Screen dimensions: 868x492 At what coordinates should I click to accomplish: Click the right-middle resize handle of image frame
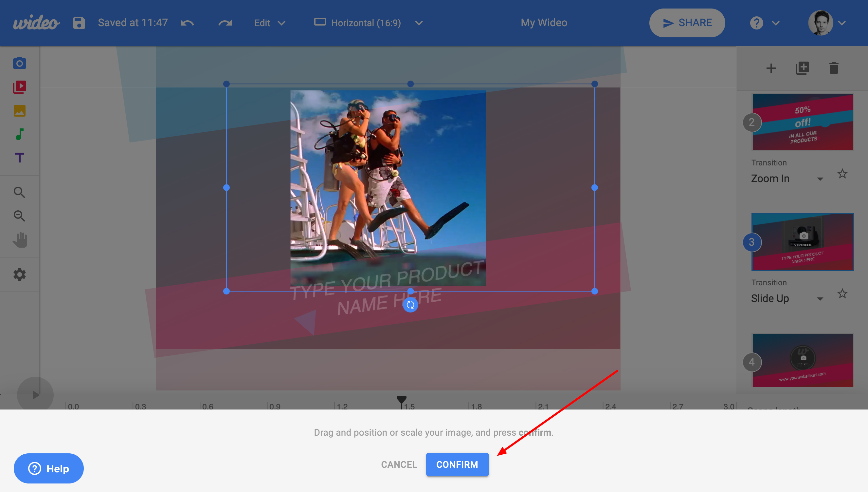click(x=594, y=188)
